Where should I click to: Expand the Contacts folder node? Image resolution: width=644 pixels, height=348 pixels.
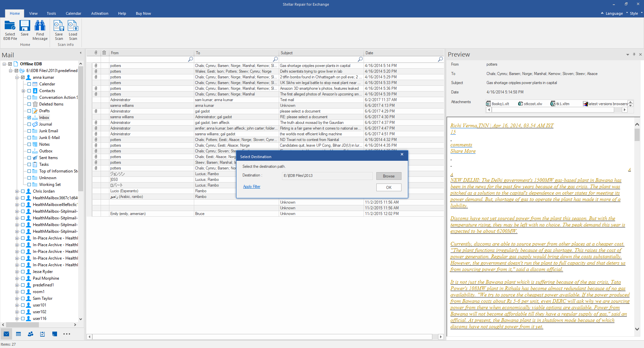click(x=23, y=91)
